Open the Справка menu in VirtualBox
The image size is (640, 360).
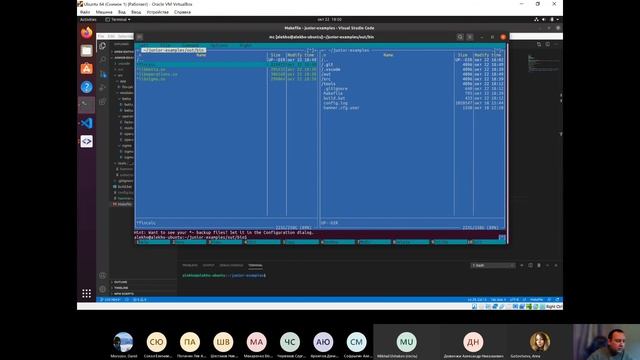(x=182, y=12)
